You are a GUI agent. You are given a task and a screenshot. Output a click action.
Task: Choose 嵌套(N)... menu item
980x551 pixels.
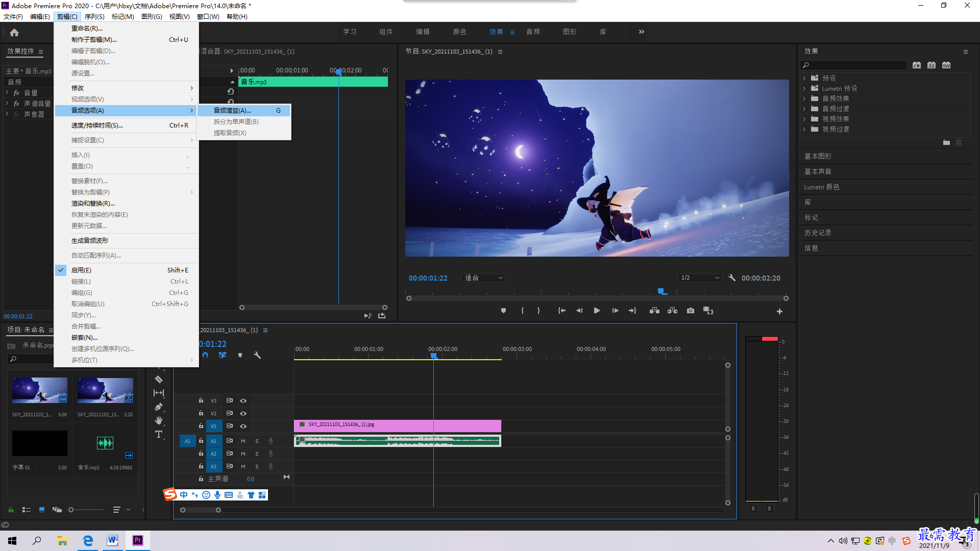coord(127,337)
